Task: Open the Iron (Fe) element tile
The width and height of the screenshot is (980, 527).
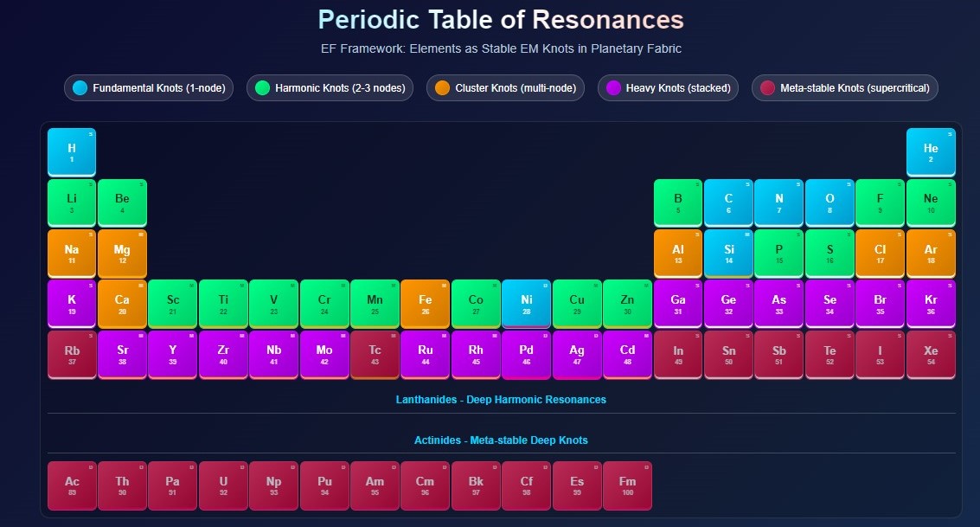Action: [425, 304]
